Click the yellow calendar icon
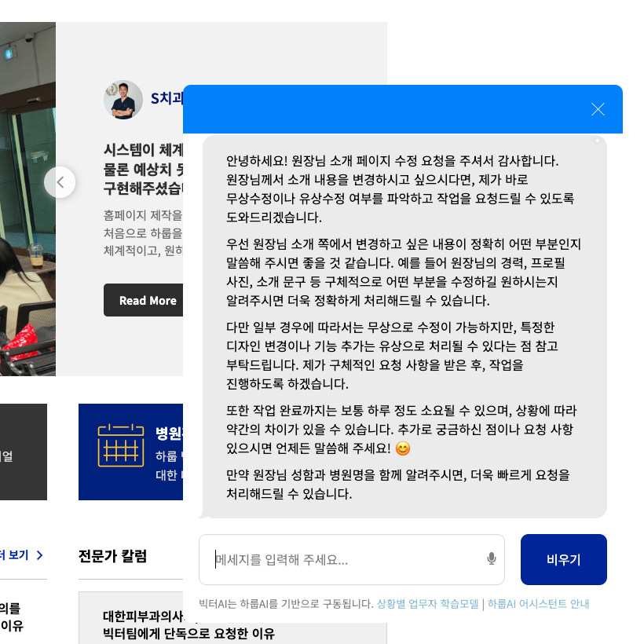Image resolution: width=644 pixels, height=644 pixels. coord(121,445)
